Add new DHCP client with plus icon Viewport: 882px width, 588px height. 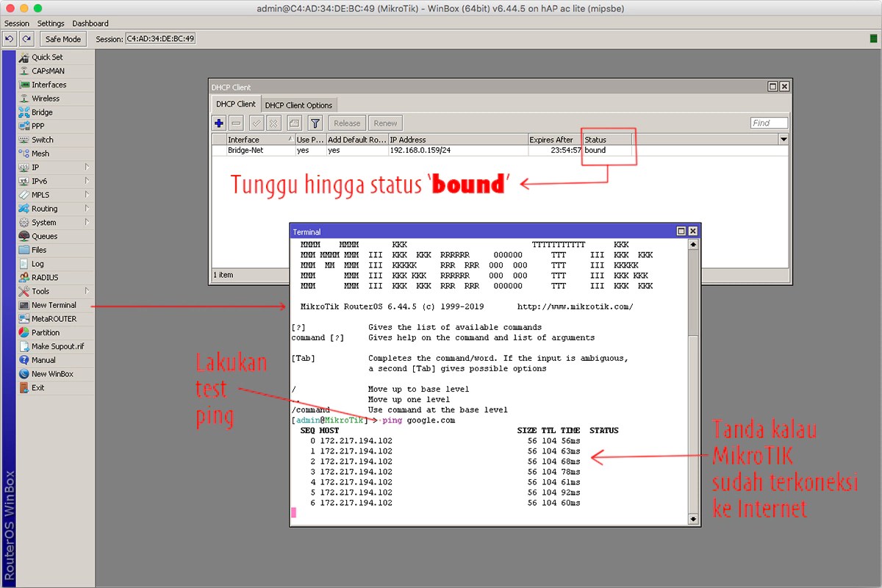click(x=219, y=123)
